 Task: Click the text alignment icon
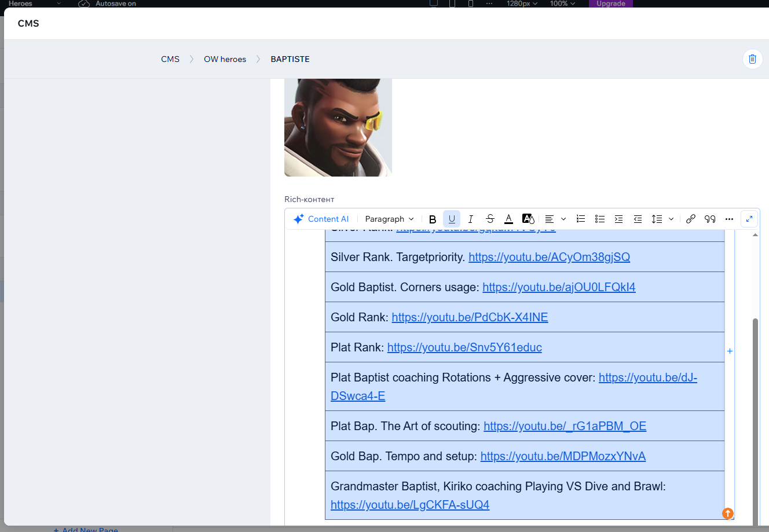pos(550,219)
